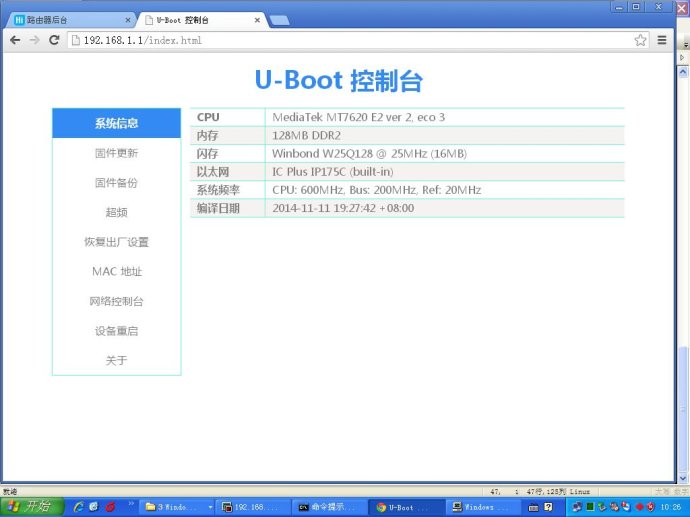Image resolution: width=690 pixels, height=517 pixels.
Task: Click the 闪存 row label
Action: 207,154
